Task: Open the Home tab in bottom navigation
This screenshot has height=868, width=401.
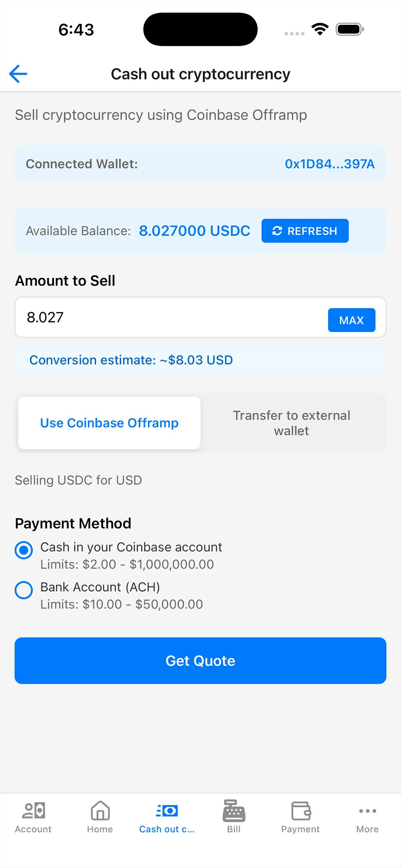Action: click(x=100, y=822)
